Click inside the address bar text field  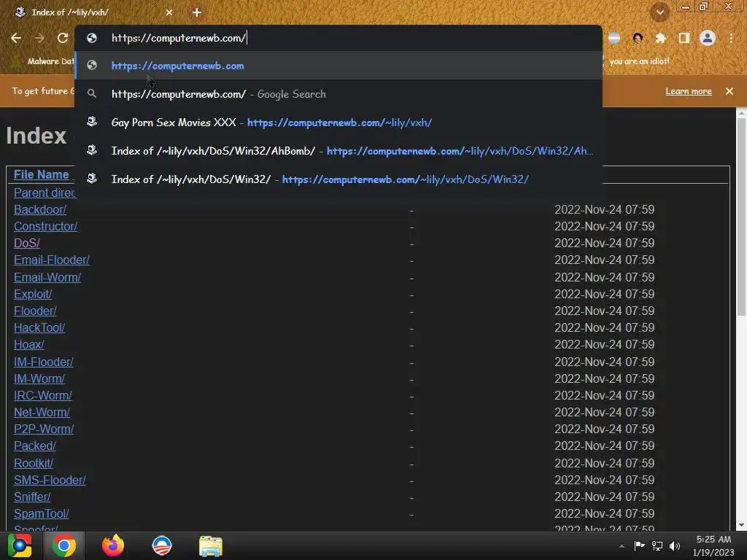click(338, 38)
